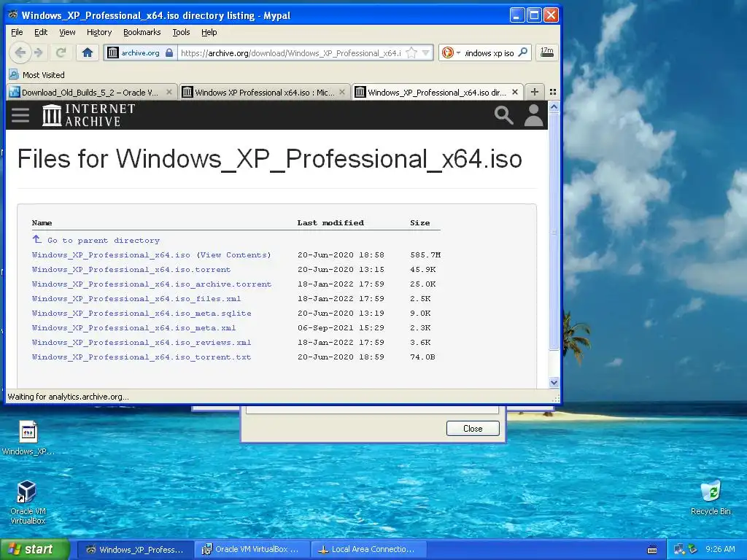This screenshot has height=560, width=747.
Task: Reload the page with the refresh icon
Action: [61, 52]
